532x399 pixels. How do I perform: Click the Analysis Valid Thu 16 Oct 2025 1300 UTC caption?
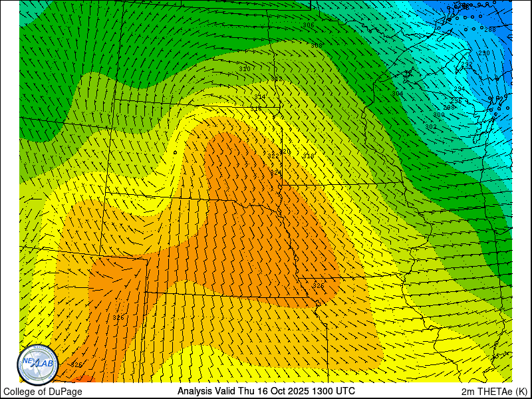(x=266, y=391)
